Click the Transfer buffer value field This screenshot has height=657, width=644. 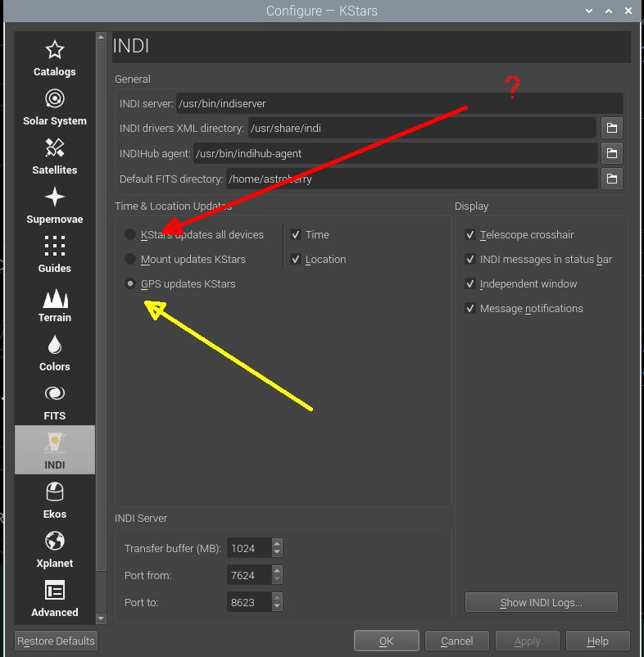point(249,548)
